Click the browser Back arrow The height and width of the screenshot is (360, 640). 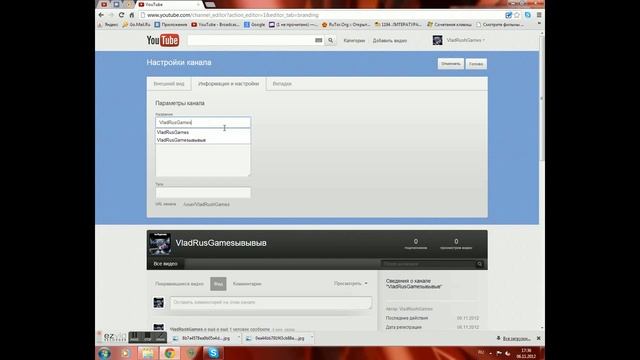click(101, 15)
